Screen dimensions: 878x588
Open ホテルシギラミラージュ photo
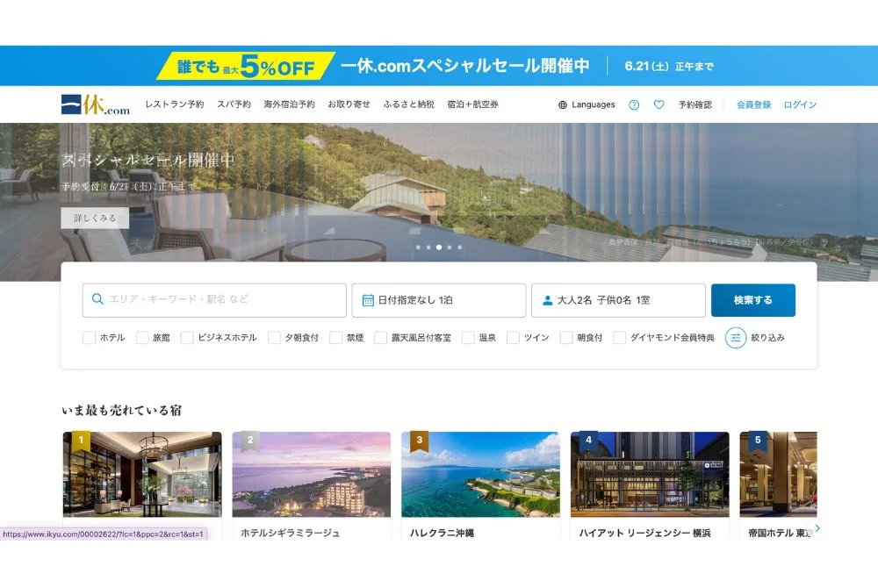coord(312,475)
